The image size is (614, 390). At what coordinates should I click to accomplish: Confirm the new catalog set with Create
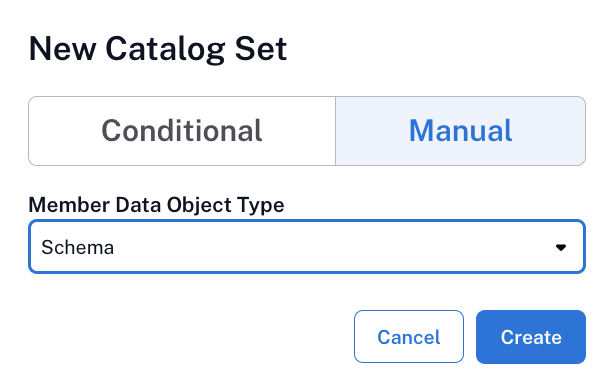tap(531, 337)
